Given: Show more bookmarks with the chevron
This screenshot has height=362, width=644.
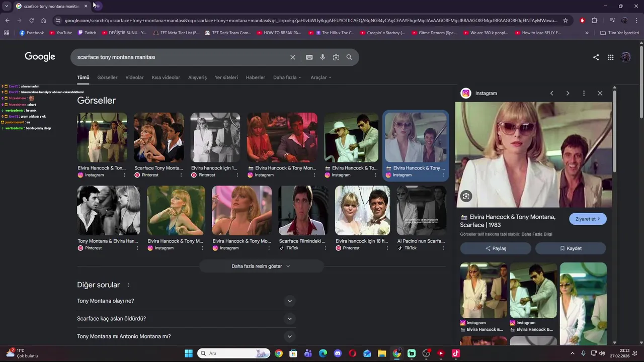Looking at the screenshot, I should click(587, 33).
